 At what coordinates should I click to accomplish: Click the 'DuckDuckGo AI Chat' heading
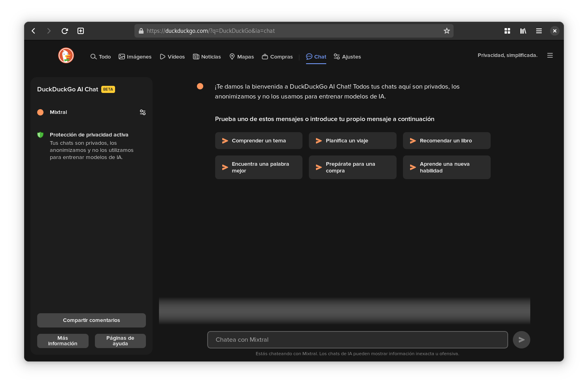point(68,89)
